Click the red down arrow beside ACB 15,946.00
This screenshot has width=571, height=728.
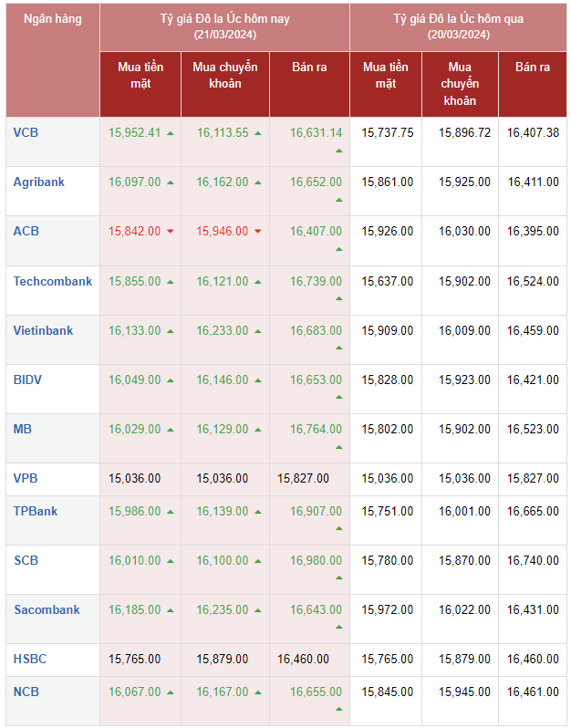pyautogui.click(x=258, y=232)
